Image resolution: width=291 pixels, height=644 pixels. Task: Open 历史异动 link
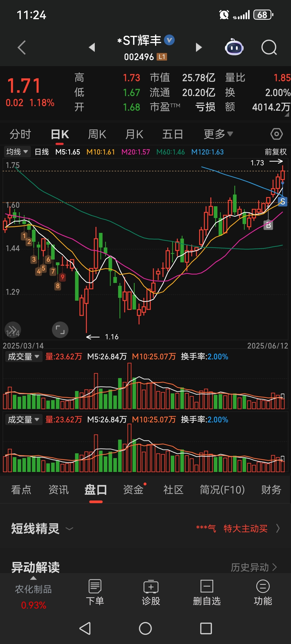[x=253, y=567]
